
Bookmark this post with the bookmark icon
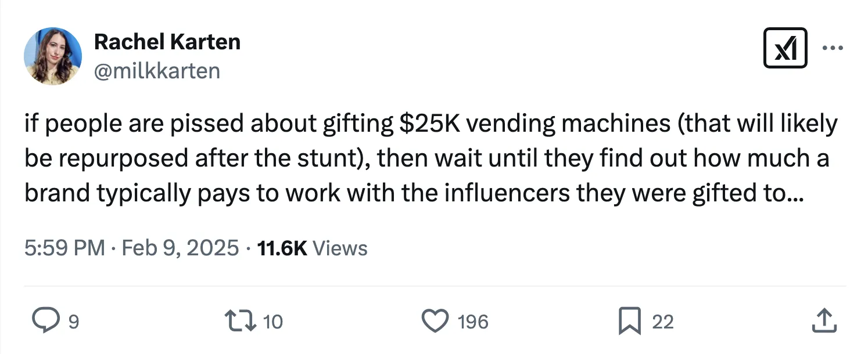[x=629, y=321]
